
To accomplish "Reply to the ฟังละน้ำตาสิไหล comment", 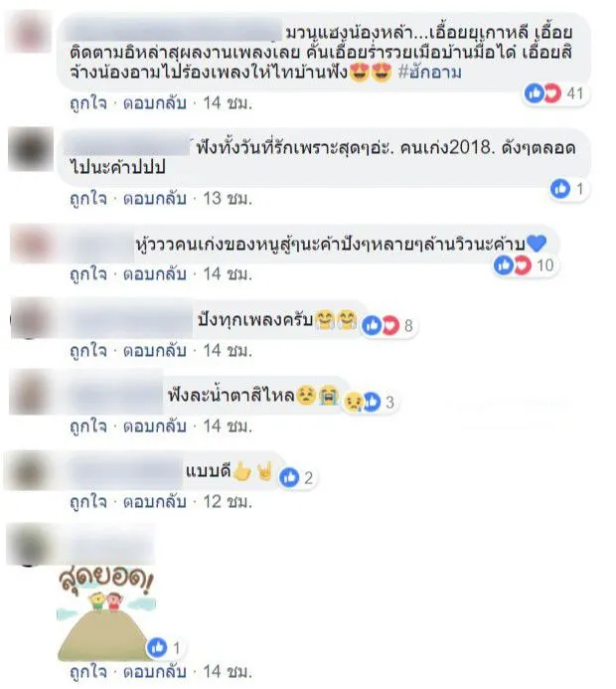I will click(x=155, y=427).
